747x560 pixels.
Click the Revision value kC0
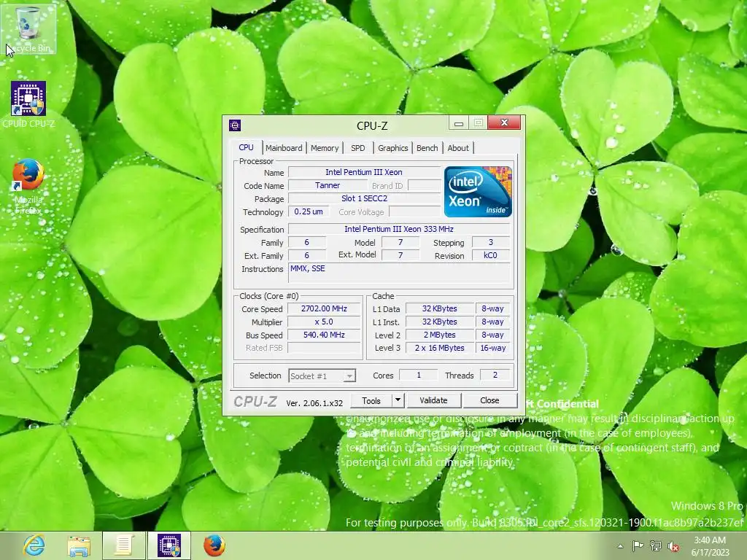(x=490, y=255)
